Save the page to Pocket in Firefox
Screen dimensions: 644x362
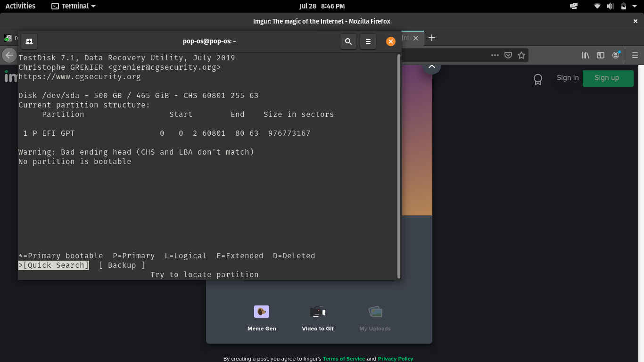click(508, 55)
